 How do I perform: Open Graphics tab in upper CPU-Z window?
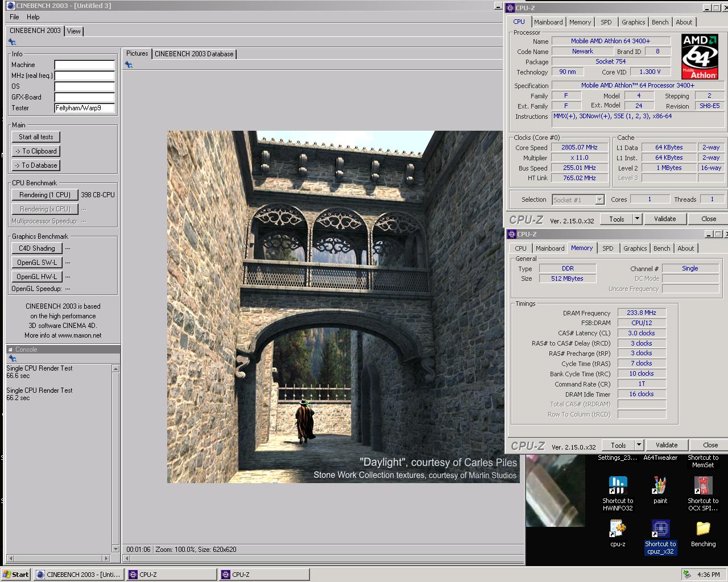[x=633, y=22]
